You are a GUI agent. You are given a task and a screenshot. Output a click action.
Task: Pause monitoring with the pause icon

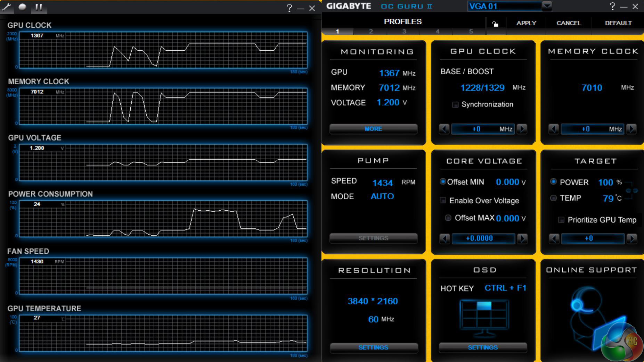pos(39,7)
